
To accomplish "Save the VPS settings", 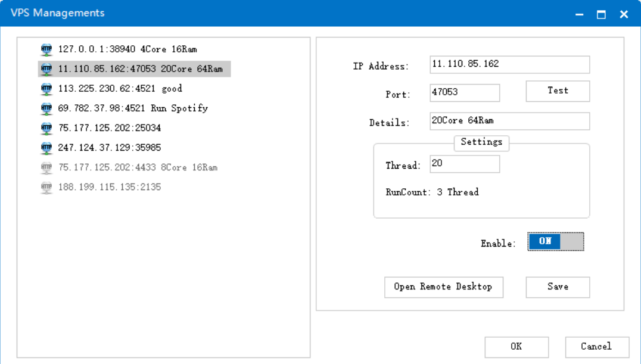I will click(x=558, y=287).
